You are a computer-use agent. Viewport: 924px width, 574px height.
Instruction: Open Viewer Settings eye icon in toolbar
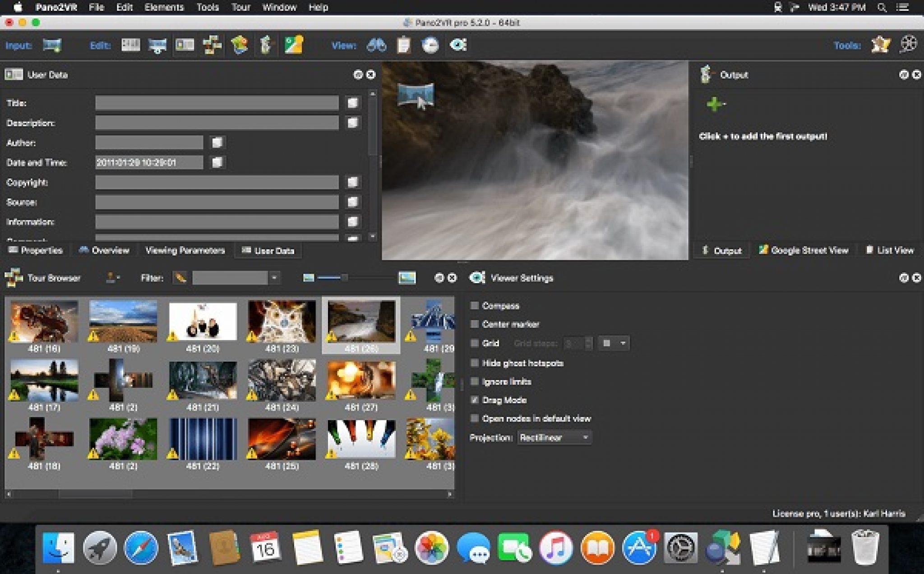(458, 45)
